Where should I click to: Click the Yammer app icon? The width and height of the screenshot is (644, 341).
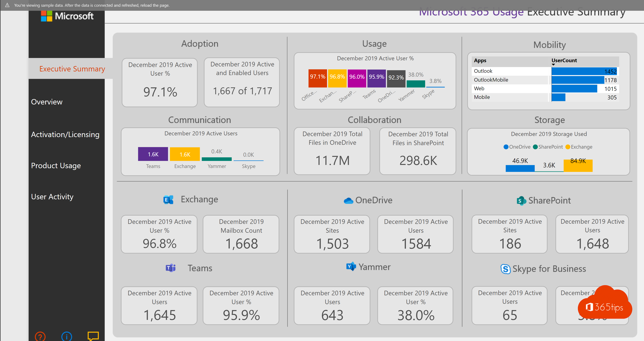tap(351, 267)
